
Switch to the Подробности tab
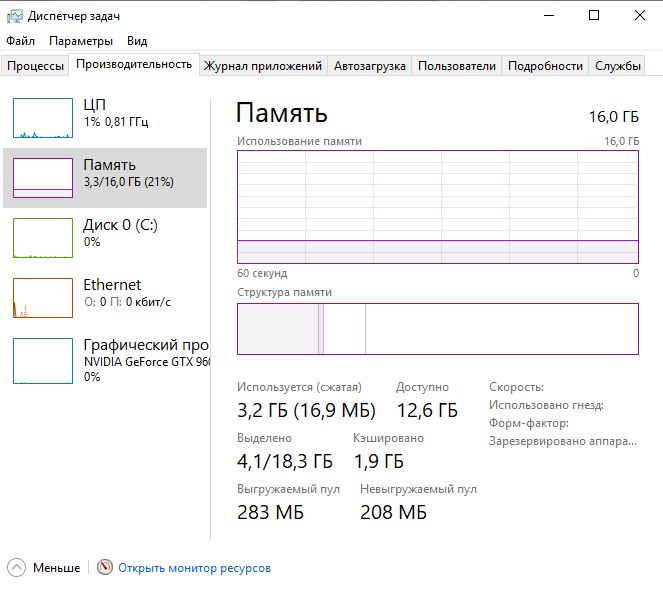coord(545,66)
